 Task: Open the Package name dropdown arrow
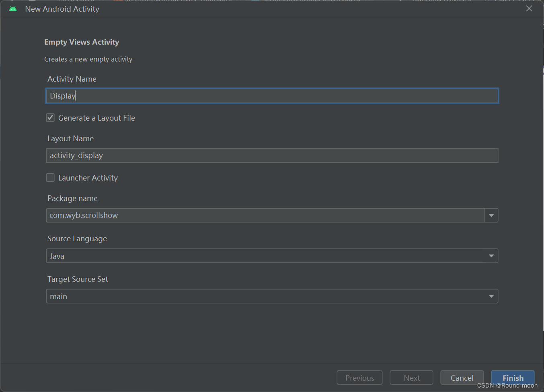pyautogui.click(x=491, y=215)
